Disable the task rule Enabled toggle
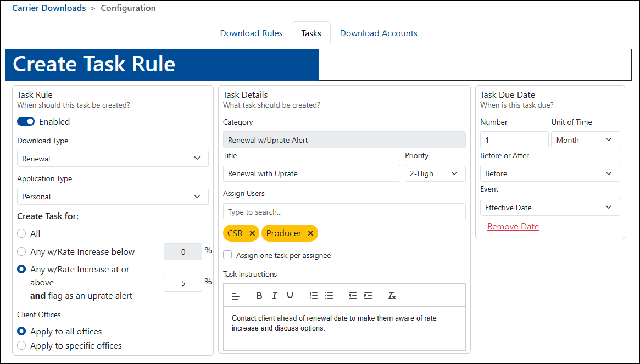 (x=25, y=121)
